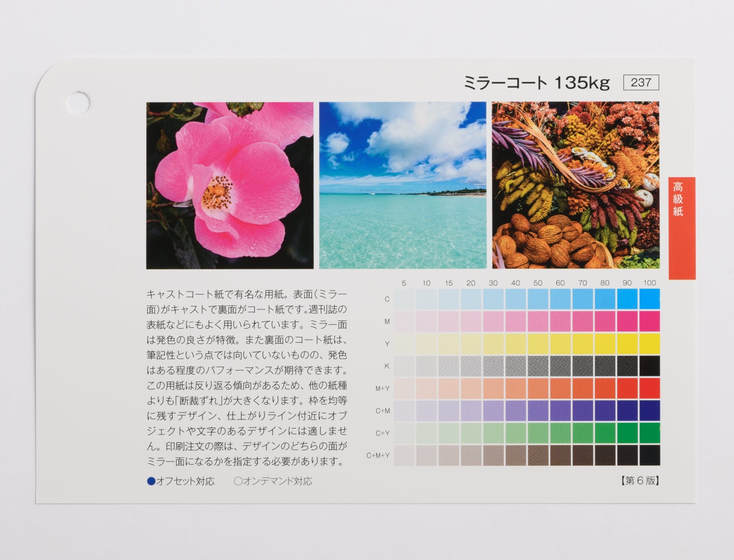
Task: Pick the 100% black swatch in row K
Action: tap(649, 366)
